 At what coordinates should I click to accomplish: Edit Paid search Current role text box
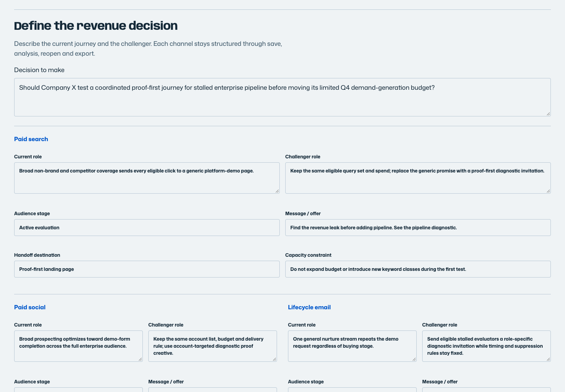[x=147, y=178]
